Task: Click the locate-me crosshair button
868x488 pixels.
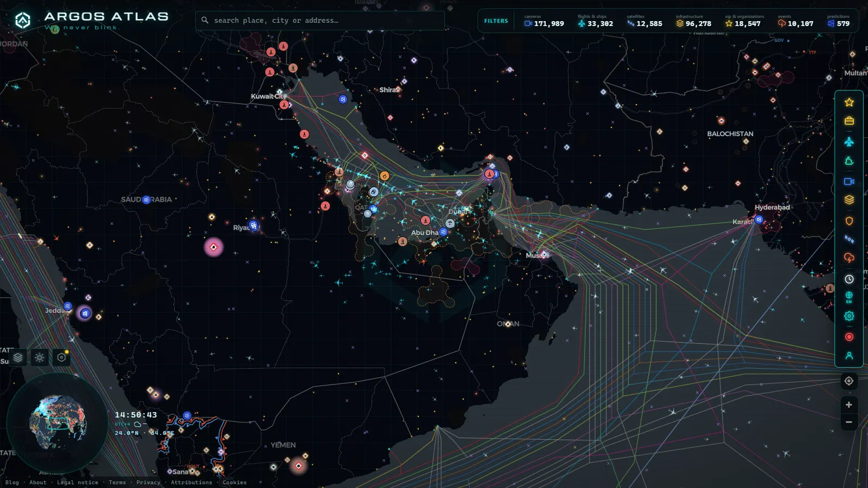Action: click(x=849, y=381)
